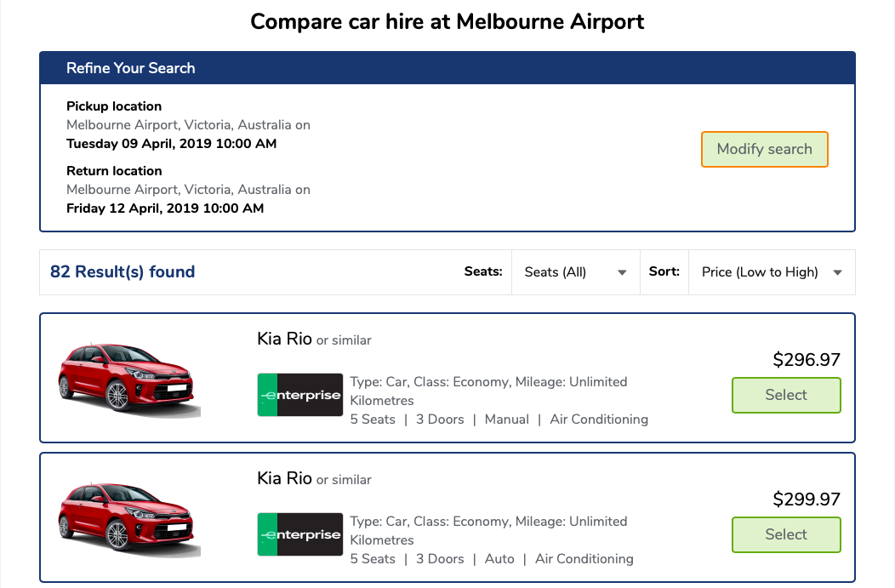The width and height of the screenshot is (895, 588).
Task: Click the Refine Your Search header
Action: point(131,68)
